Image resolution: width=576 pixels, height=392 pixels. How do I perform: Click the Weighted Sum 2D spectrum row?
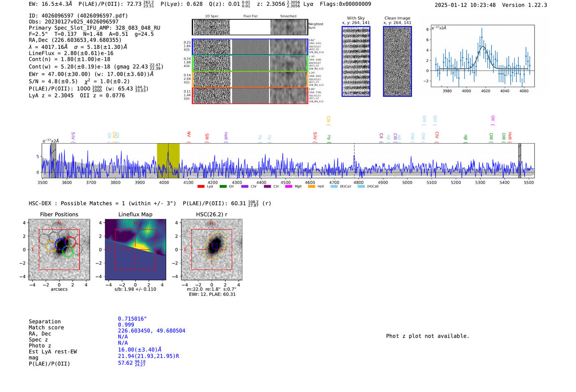click(250, 27)
